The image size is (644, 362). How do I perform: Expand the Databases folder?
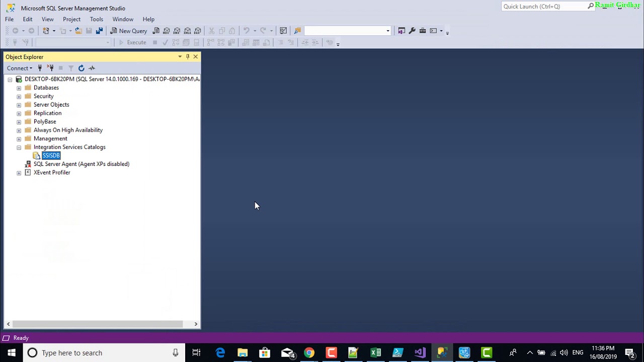coord(19,88)
